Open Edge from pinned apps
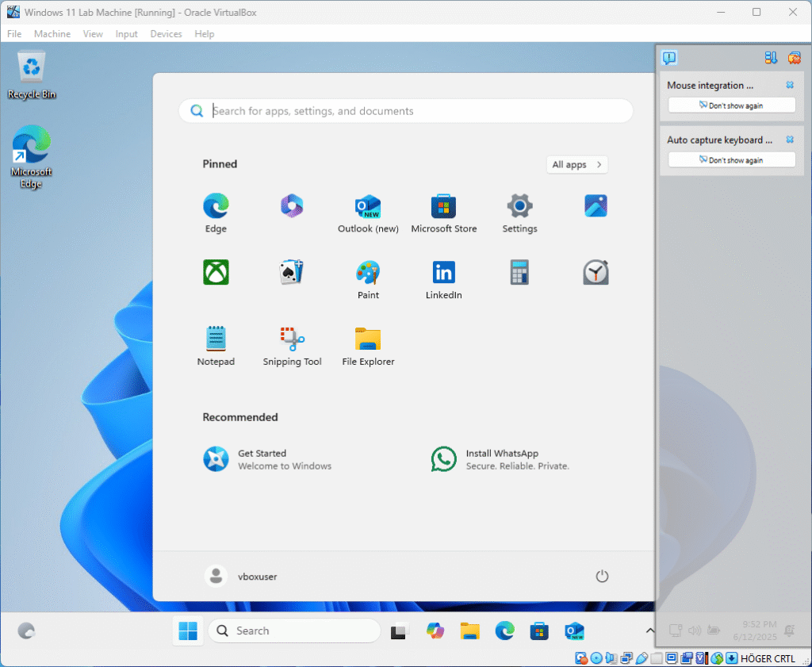This screenshot has width=812, height=667. pos(216,213)
